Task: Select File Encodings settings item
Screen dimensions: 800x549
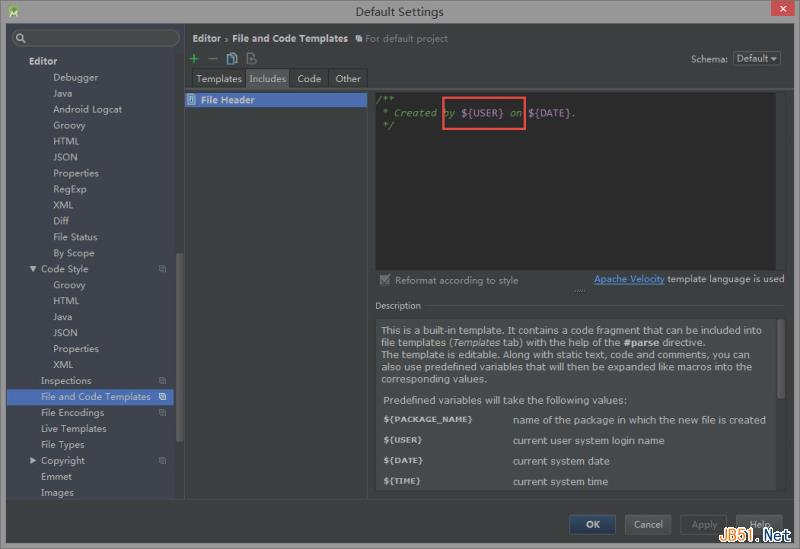Action: (x=72, y=412)
